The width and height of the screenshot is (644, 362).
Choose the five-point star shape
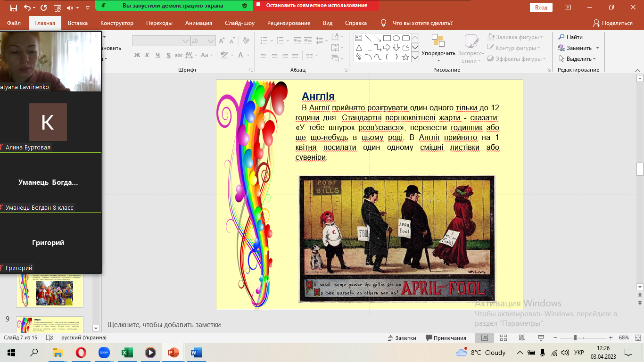(405, 57)
